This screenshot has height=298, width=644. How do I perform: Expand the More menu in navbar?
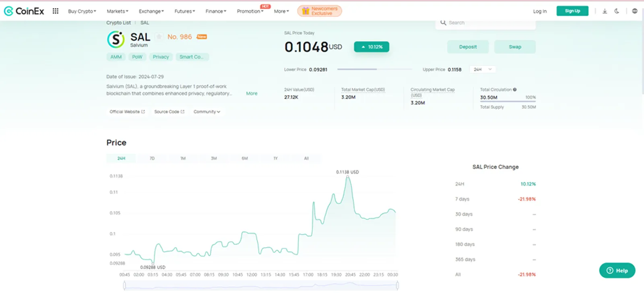point(281,11)
